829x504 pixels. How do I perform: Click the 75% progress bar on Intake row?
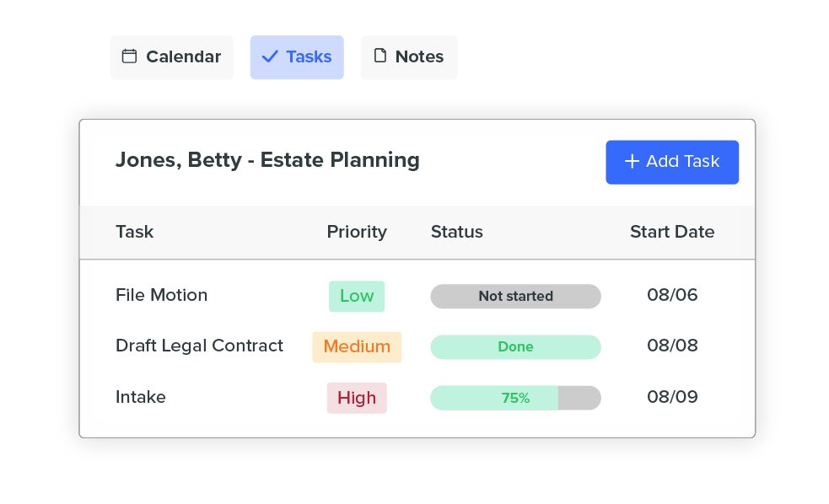point(515,397)
